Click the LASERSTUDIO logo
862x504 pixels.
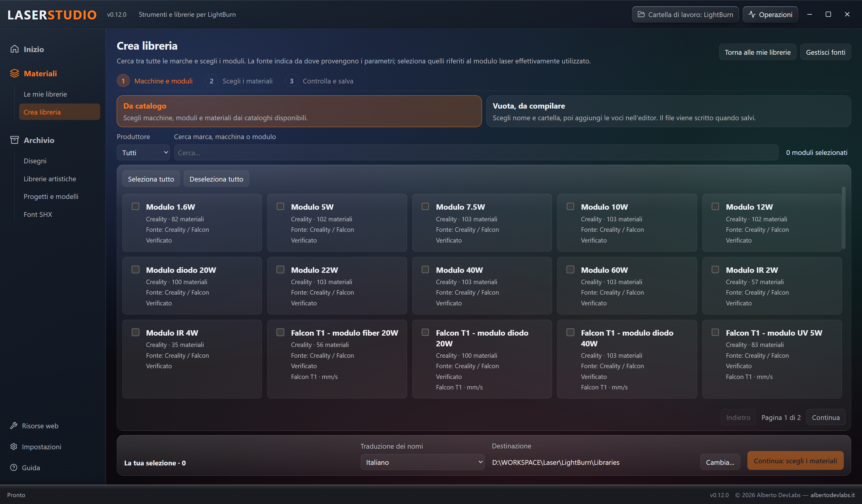pos(52,14)
